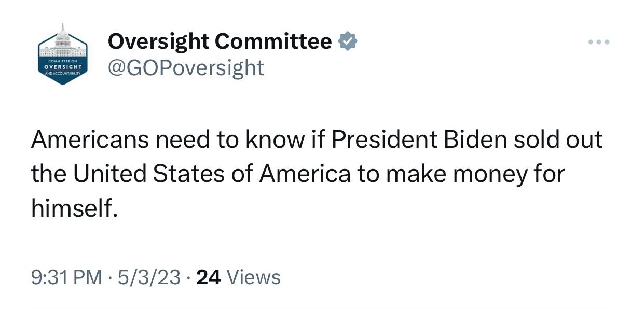Click the Capitol dome in the logo
The height and width of the screenshot is (309, 644).
click(x=63, y=37)
